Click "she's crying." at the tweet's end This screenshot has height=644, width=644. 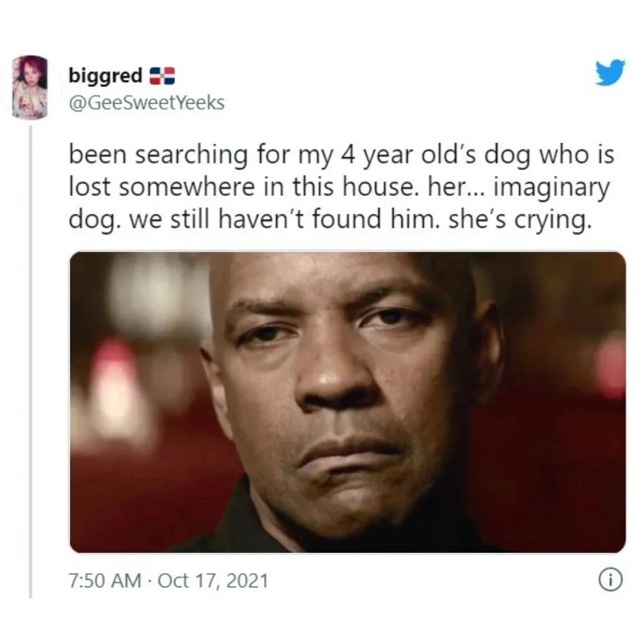coord(520,220)
